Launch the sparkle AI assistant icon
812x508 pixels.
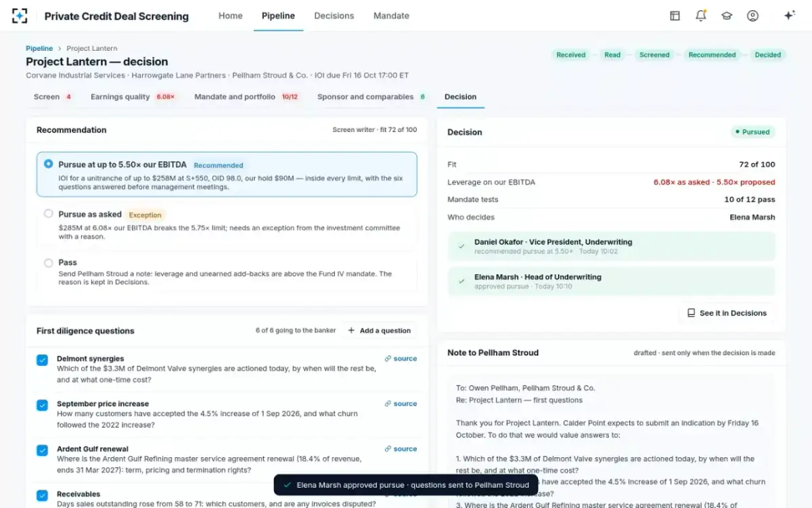[789, 16]
